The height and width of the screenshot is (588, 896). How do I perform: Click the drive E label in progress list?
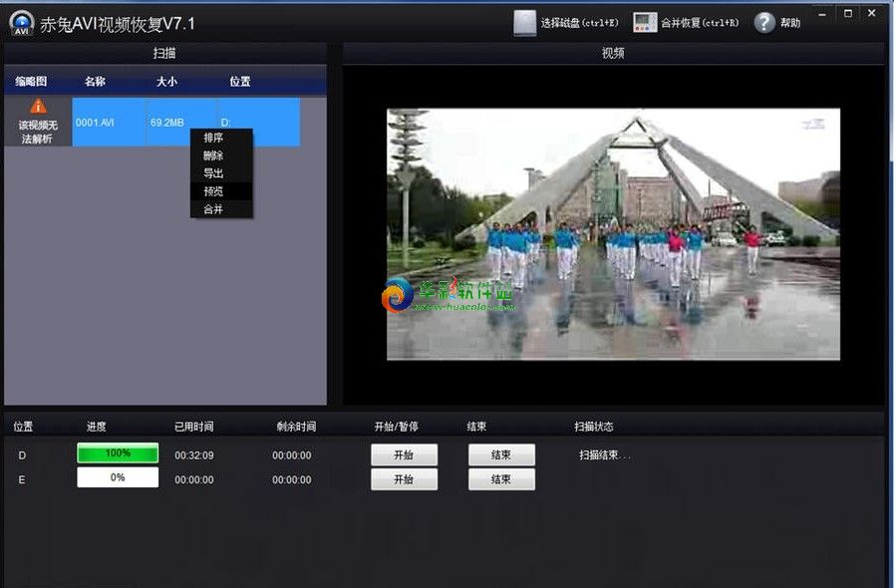[x=22, y=480]
